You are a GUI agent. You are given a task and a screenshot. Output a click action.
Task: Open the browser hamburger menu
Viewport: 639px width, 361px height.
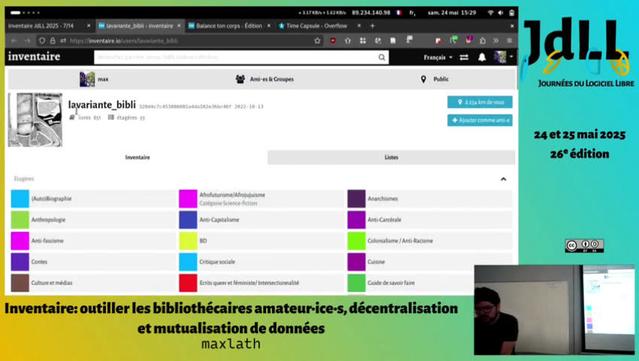[509, 40]
